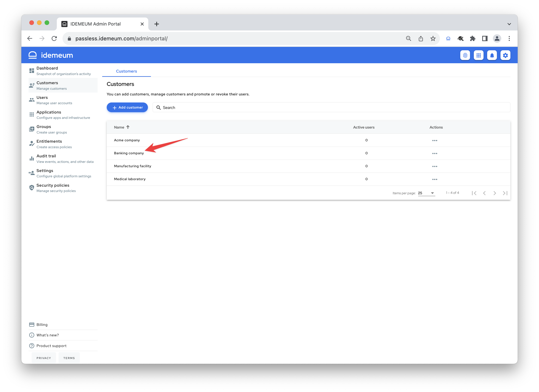Focus the customer Search field
539x392 pixels.
(331, 107)
